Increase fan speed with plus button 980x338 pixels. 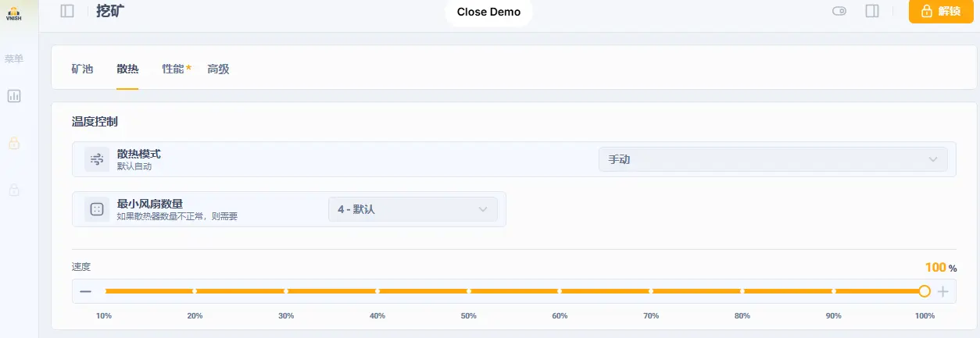(x=942, y=291)
